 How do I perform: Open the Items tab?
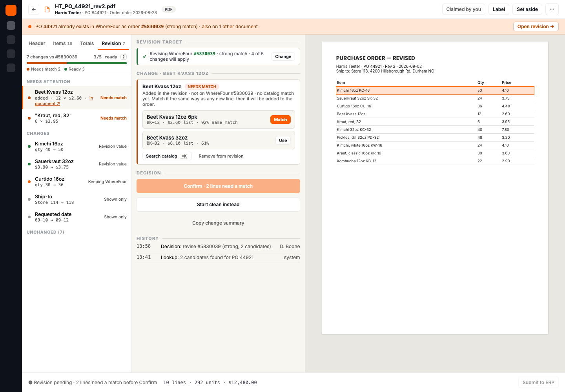(63, 44)
